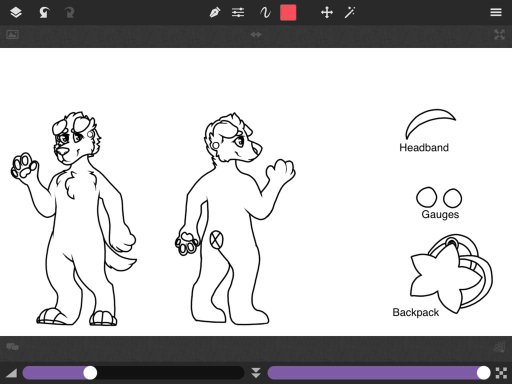Toggle fullscreen canvas view

click(499, 35)
